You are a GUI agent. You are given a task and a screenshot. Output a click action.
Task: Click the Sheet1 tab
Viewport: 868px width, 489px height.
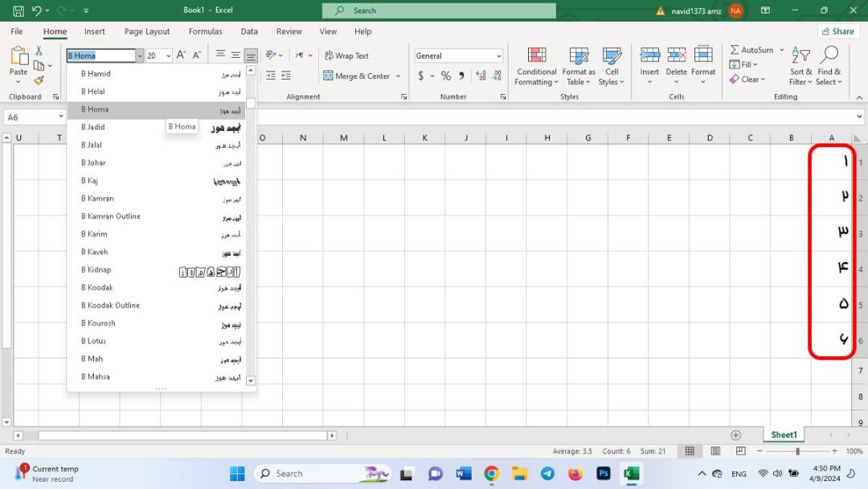[784, 435]
